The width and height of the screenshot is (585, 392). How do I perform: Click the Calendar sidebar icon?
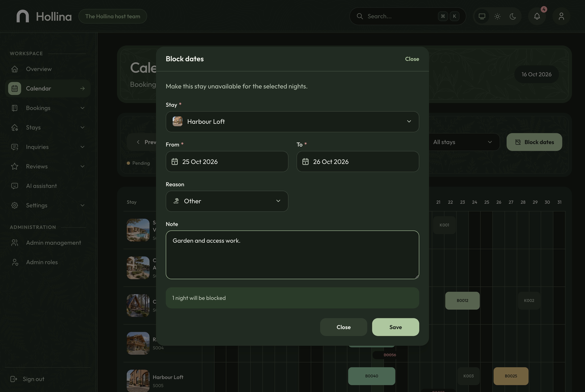click(x=14, y=88)
